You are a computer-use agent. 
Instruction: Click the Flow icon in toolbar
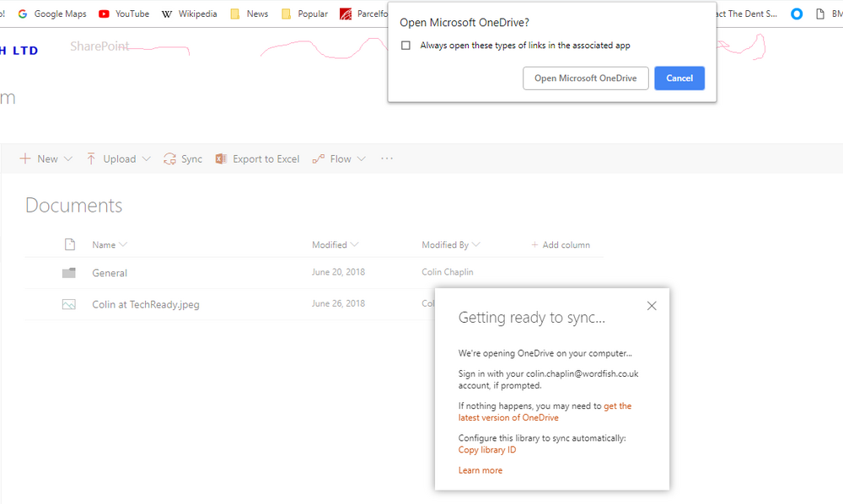[319, 158]
